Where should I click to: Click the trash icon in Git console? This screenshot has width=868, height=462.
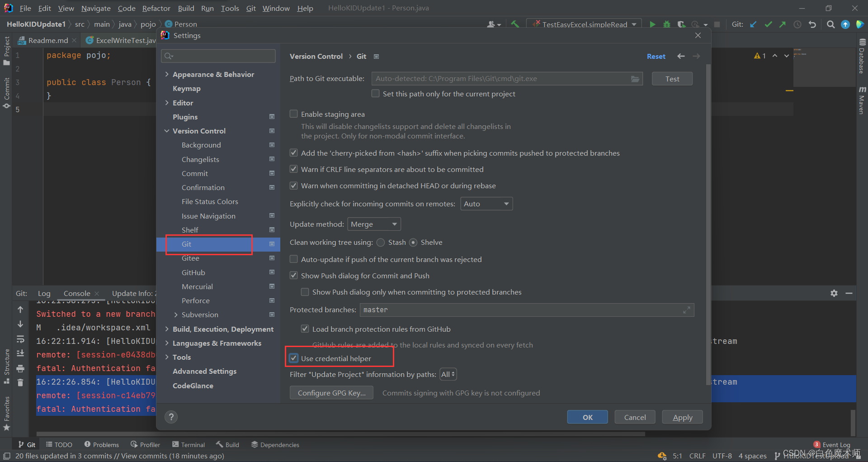(20, 382)
